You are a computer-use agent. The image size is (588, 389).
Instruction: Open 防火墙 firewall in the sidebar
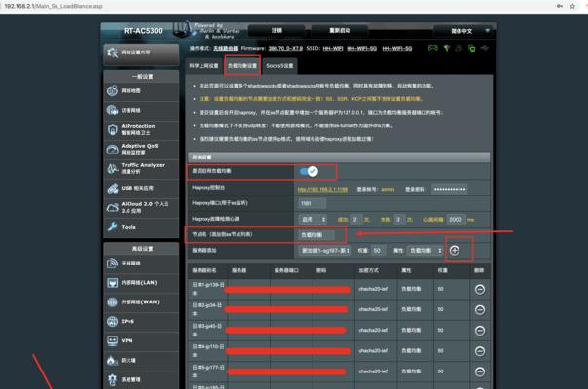141,361
